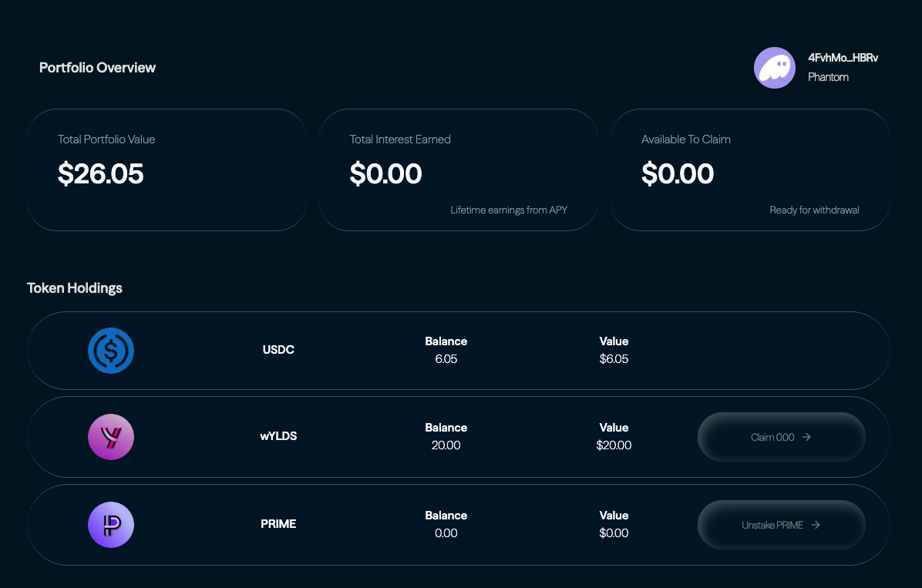Image resolution: width=922 pixels, height=588 pixels.
Task: Click the Portfolio Overview heading
Action: point(97,68)
